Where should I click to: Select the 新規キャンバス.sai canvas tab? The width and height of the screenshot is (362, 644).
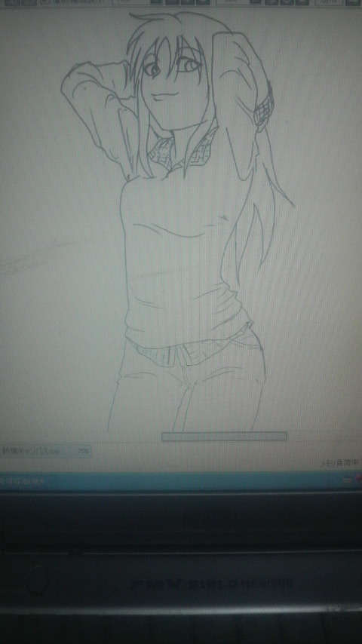point(31,451)
